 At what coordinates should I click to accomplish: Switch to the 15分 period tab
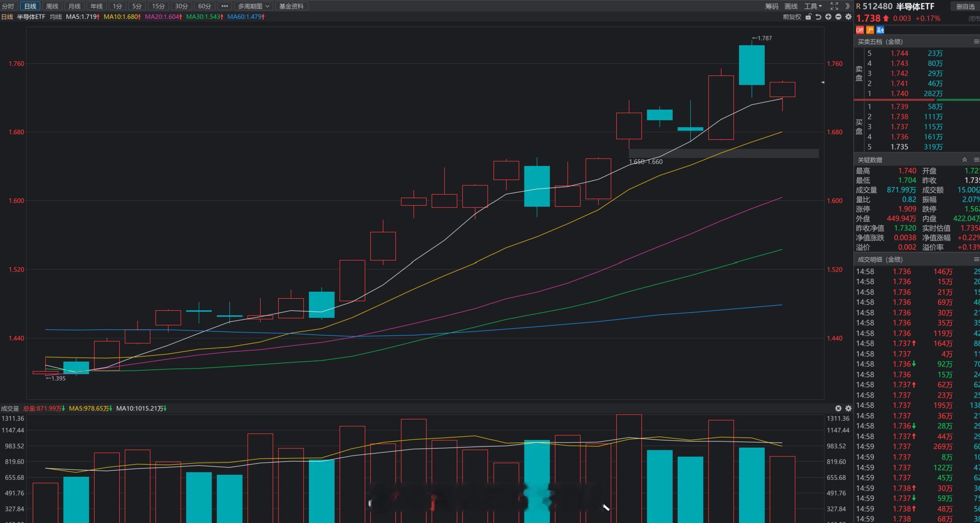(x=158, y=6)
